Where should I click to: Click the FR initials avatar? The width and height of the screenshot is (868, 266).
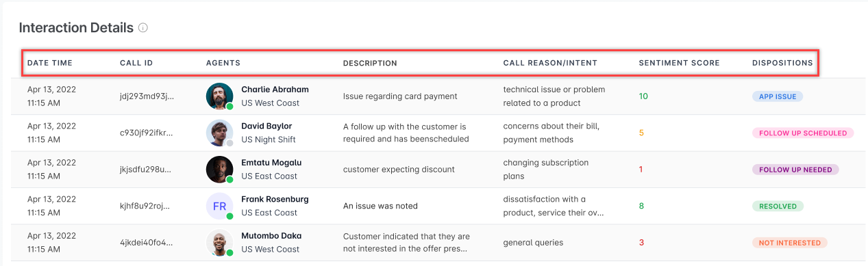point(220,206)
